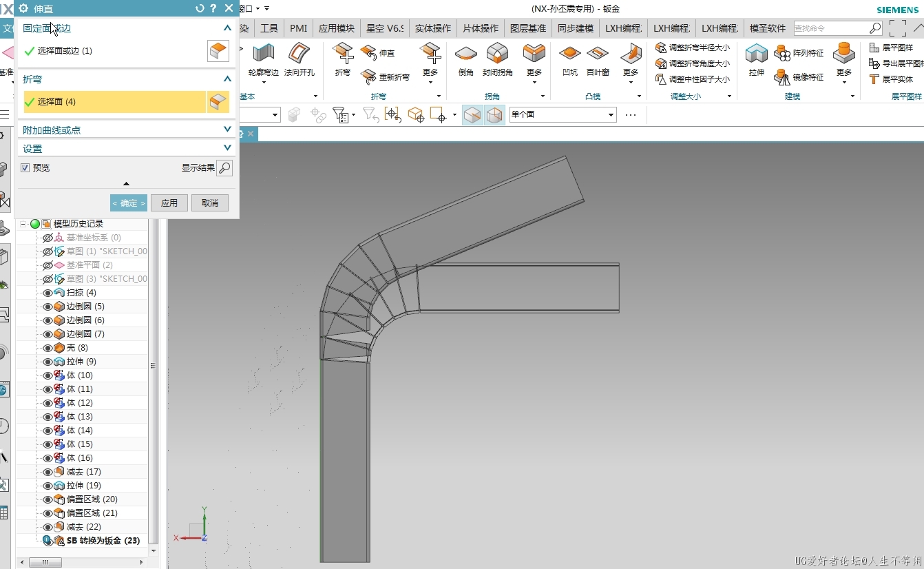Viewport: 924px width, 569px height.
Task: Toggle visibility of 边倒圆 (5)
Action: (x=48, y=307)
